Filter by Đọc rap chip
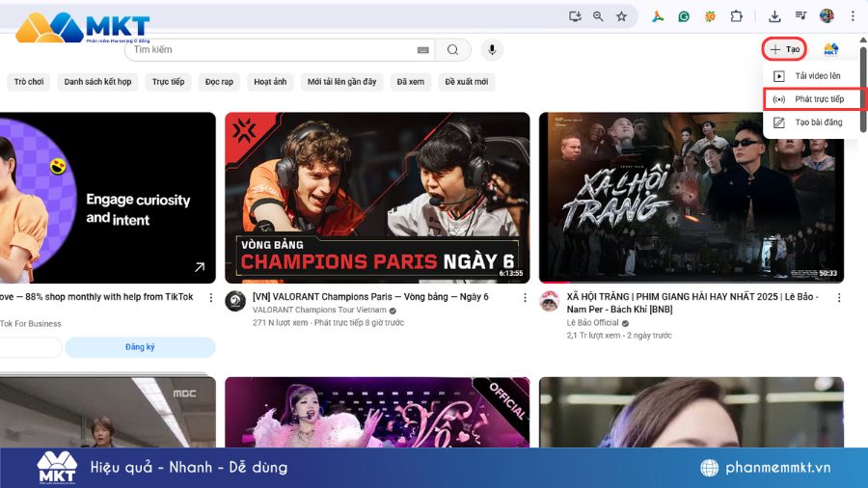868x488 pixels. (x=219, y=82)
